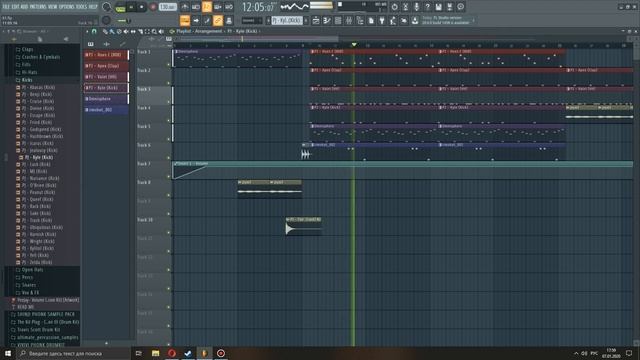Viewport: 640px width, 360px height.
Task: Toggle the playlist magnet snap button
Action: (x=94, y=31)
